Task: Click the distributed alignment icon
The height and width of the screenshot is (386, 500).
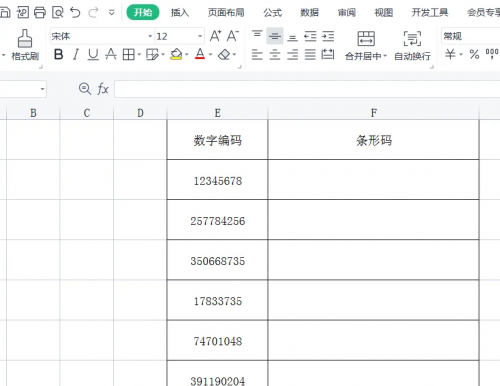Action: (328, 54)
